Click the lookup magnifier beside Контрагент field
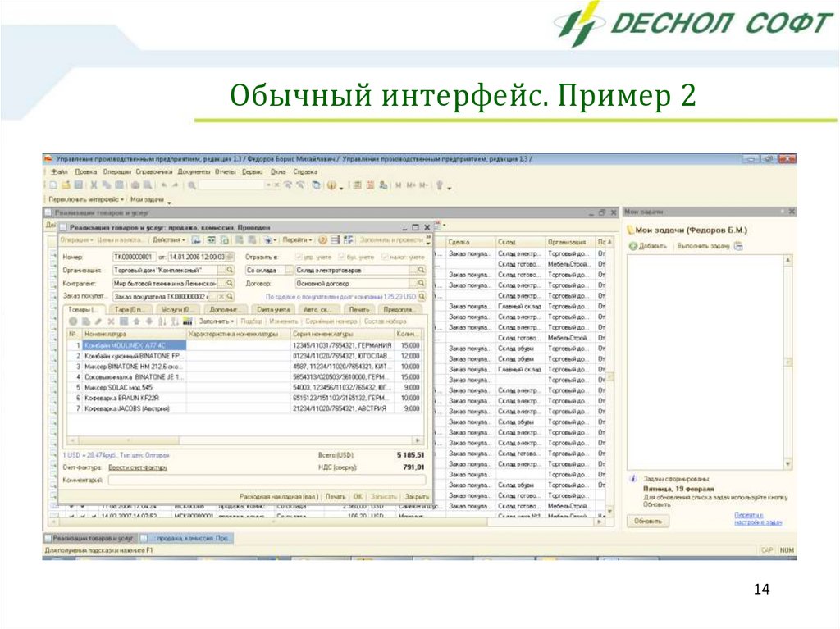Image resolution: width=840 pixels, height=629 pixels. point(230,283)
